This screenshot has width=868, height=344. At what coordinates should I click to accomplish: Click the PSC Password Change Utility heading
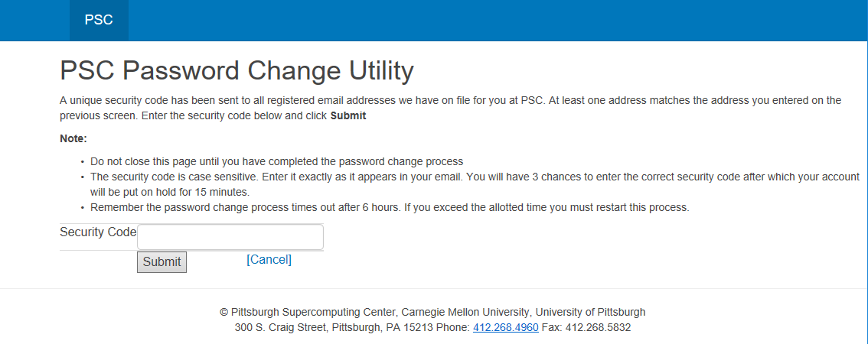[x=237, y=71]
